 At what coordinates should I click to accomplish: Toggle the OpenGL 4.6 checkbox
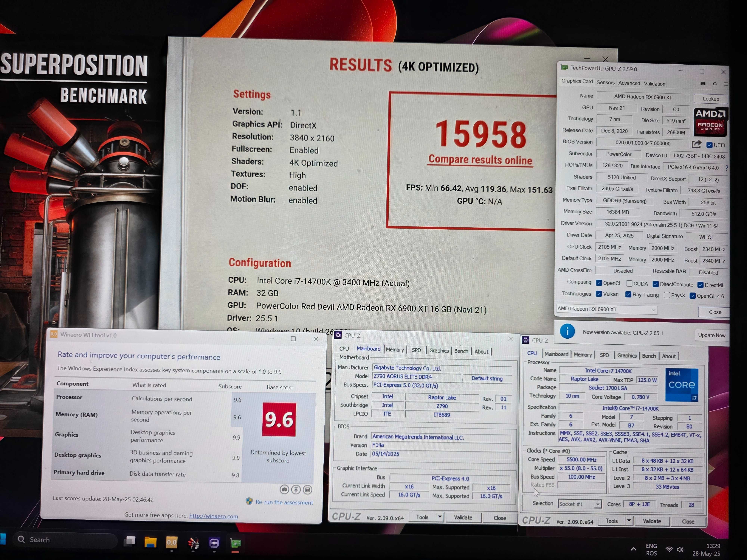(x=693, y=296)
